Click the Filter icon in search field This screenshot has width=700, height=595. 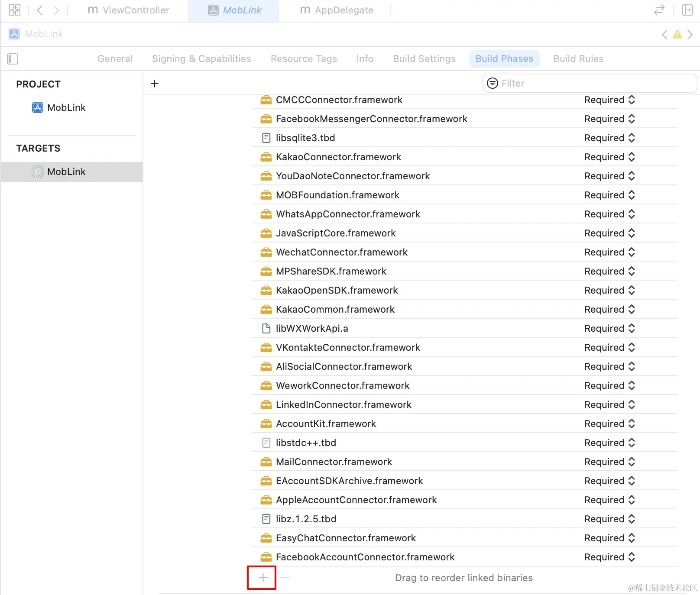point(493,83)
